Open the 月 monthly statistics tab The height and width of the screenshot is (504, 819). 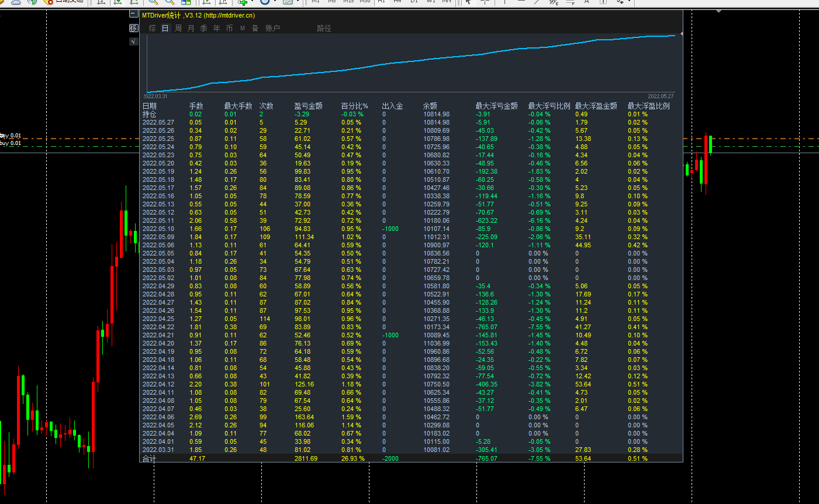[x=191, y=28]
